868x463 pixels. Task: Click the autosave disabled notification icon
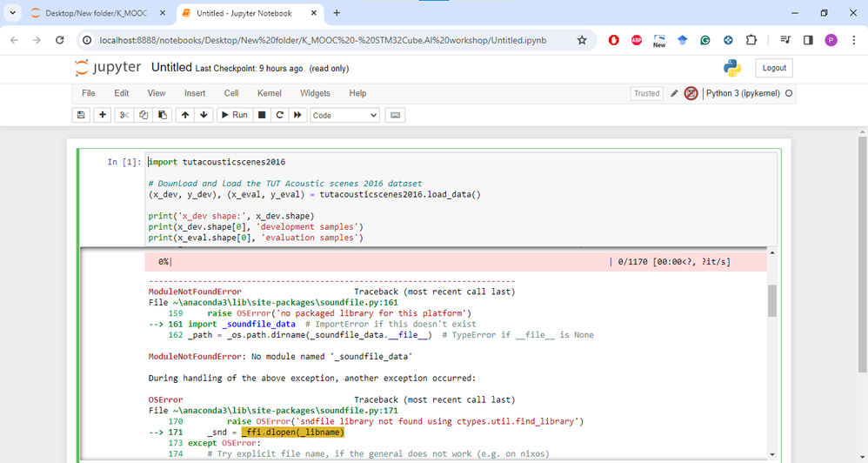point(691,93)
